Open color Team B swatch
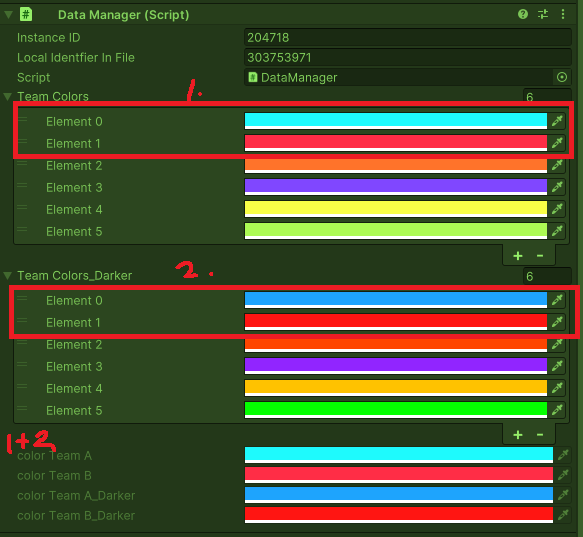 click(399, 475)
